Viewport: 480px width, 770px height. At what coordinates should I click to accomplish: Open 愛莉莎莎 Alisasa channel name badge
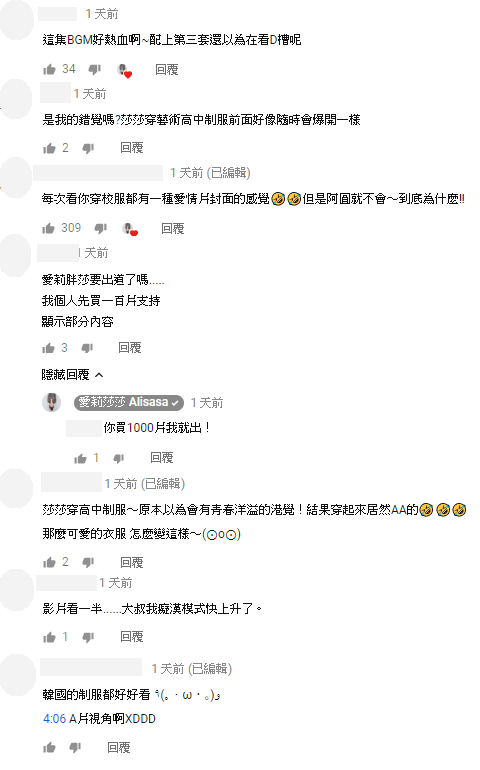129,403
